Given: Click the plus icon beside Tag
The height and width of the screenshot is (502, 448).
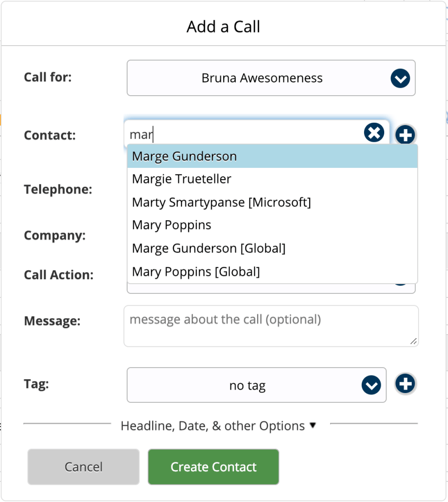Looking at the screenshot, I should click(405, 384).
